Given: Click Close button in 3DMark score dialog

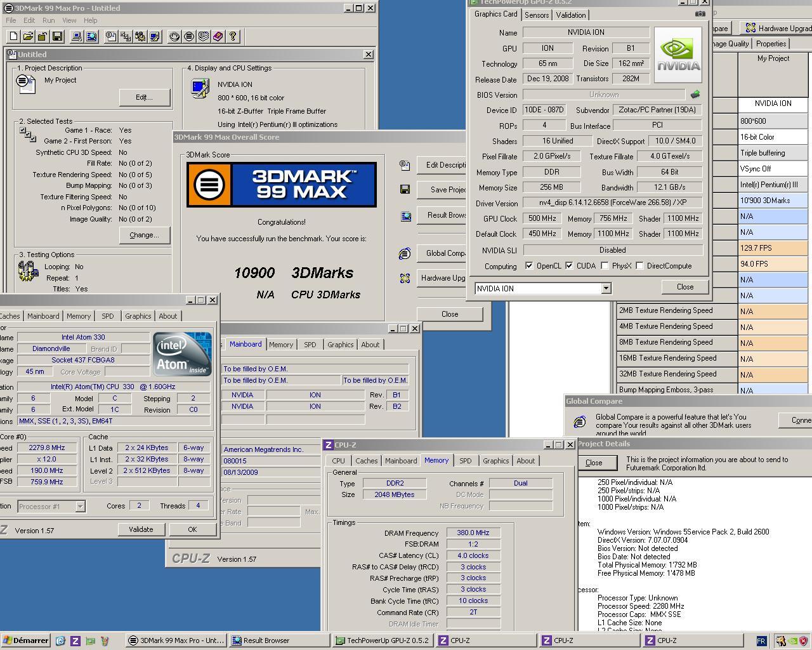Looking at the screenshot, I should point(450,314).
